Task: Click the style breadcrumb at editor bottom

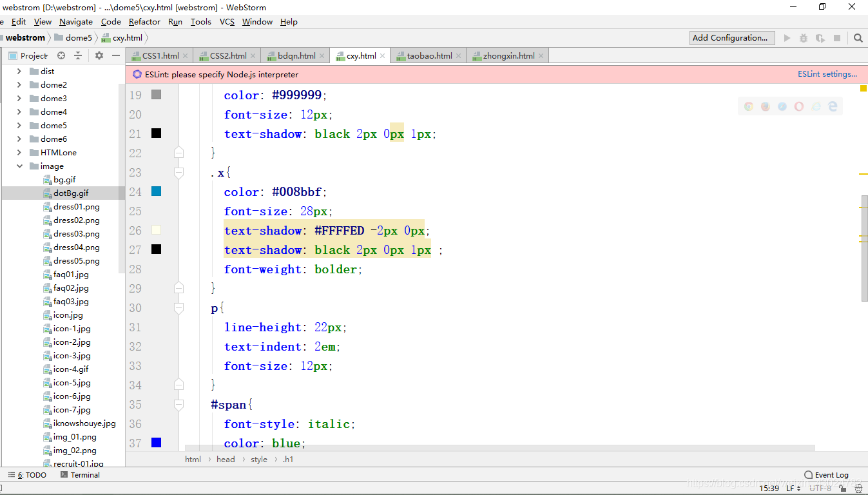Action: click(x=259, y=460)
